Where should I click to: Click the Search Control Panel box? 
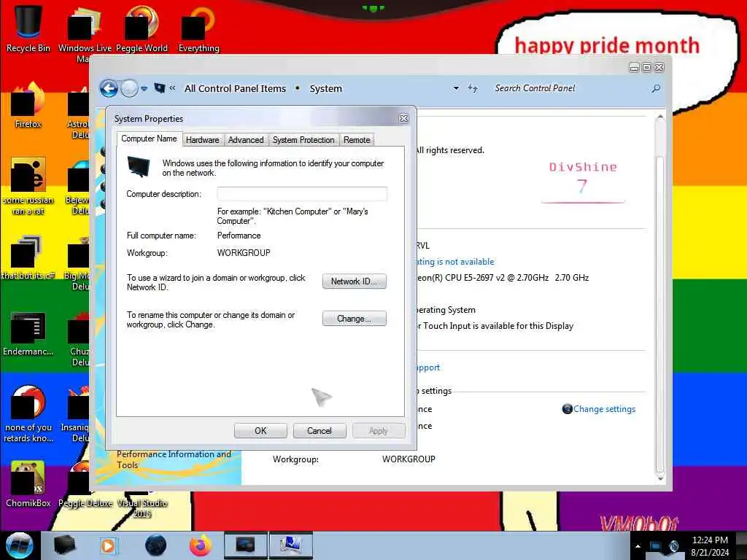[x=569, y=88]
